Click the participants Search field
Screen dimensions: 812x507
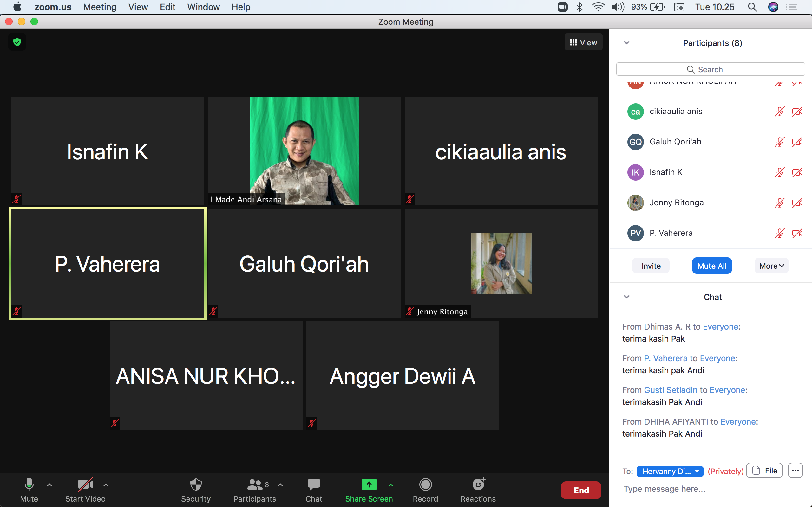coord(710,69)
